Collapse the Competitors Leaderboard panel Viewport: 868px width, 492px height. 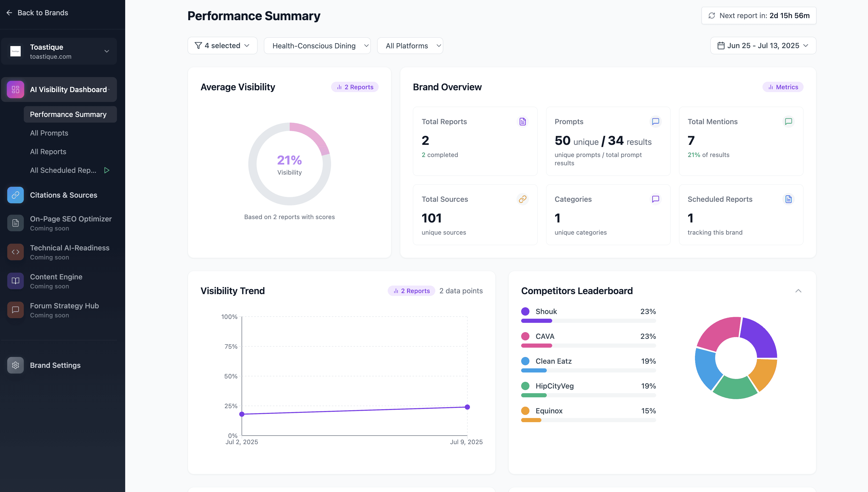pos(798,291)
